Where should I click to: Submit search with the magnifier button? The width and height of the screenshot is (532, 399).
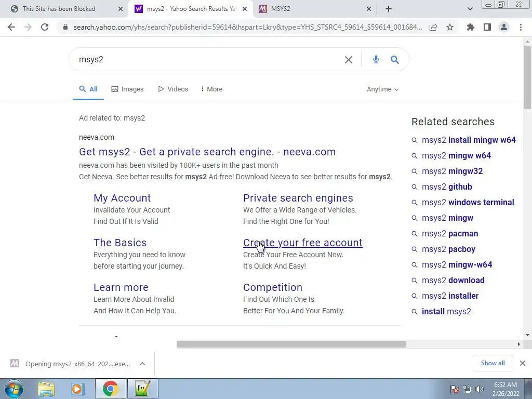[x=395, y=60]
